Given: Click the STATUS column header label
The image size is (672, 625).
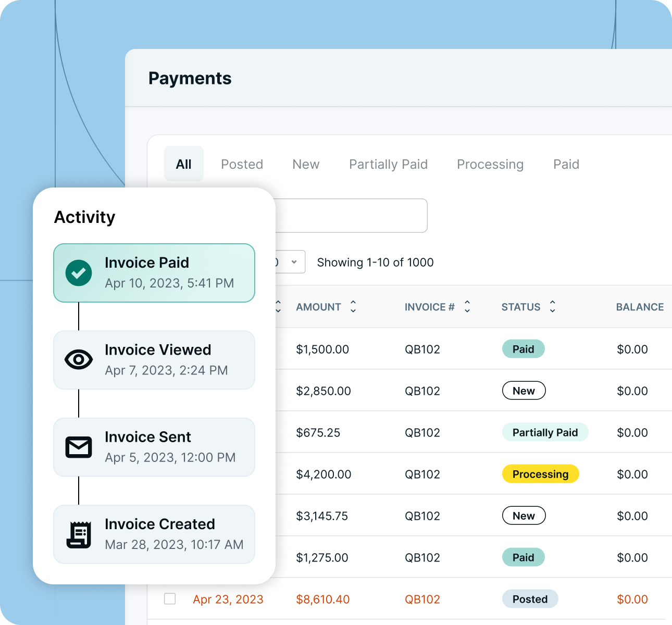Looking at the screenshot, I should [521, 307].
